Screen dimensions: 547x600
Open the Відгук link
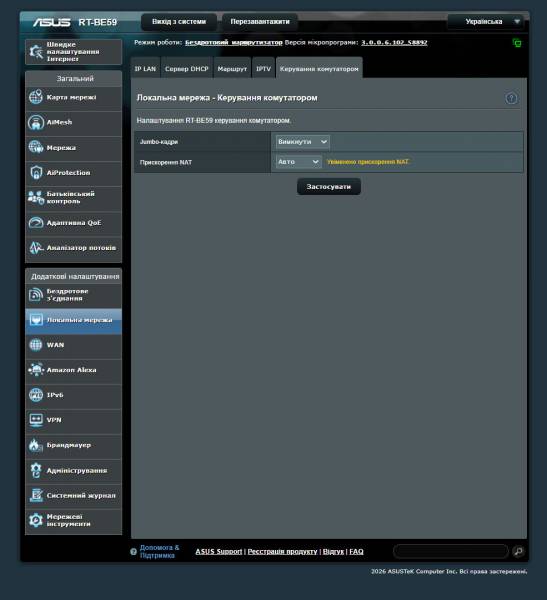point(333,551)
